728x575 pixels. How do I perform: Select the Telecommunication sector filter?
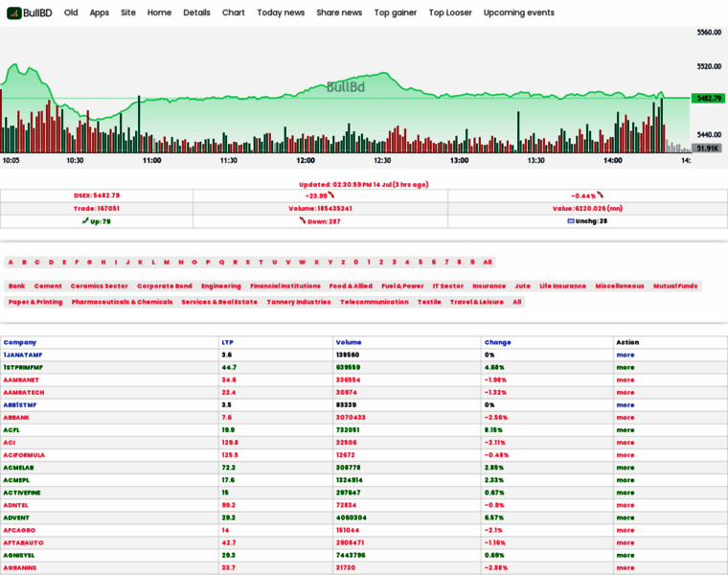(374, 302)
